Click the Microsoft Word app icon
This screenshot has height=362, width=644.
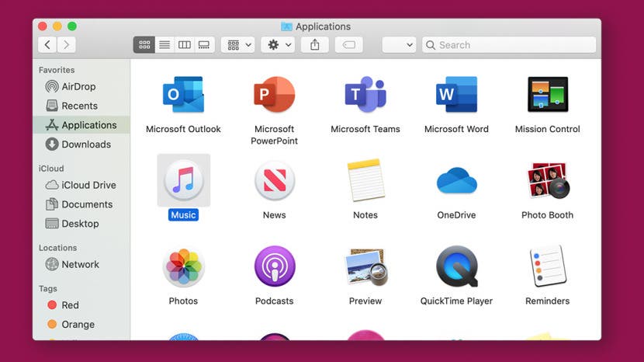click(456, 95)
